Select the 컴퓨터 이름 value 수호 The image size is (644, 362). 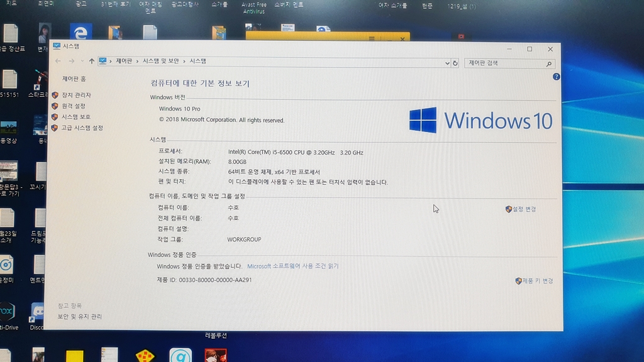click(233, 207)
